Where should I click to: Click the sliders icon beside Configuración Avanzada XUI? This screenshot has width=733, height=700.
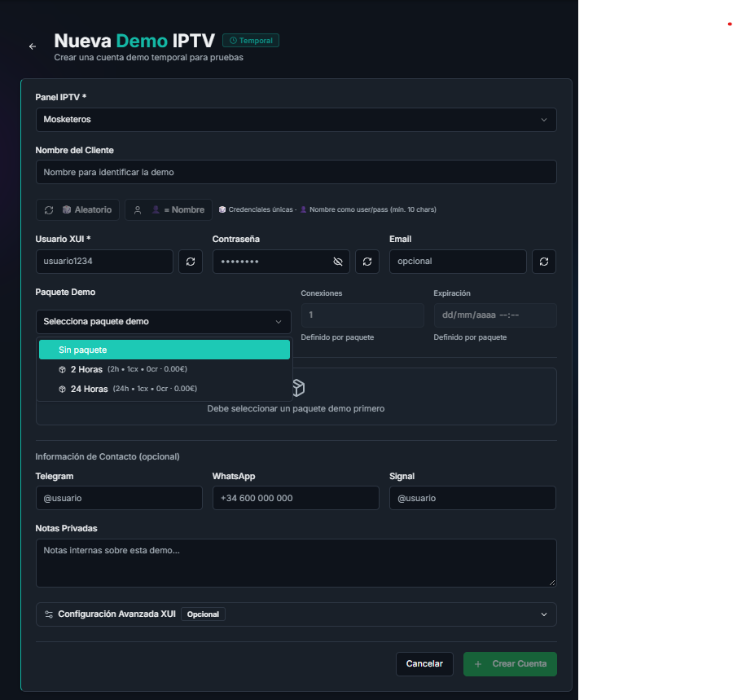click(x=49, y=614)
